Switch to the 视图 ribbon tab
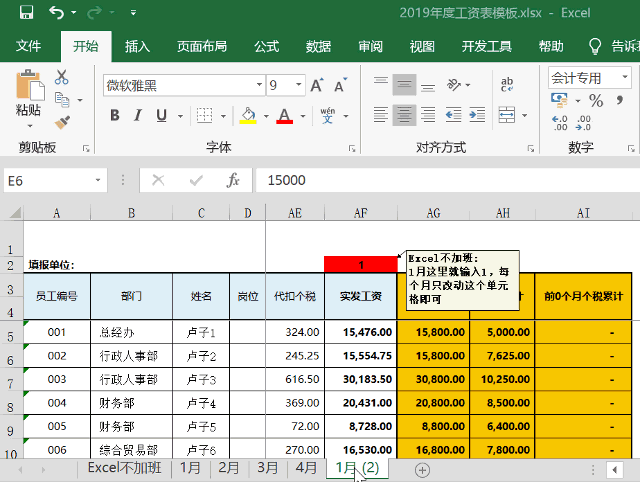640x482 pixels. (422, 46)
